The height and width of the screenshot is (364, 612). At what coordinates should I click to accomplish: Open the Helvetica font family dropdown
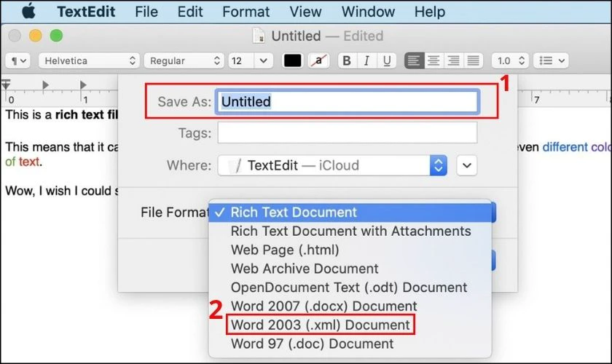pyautogui.click(x=89, y=61)
